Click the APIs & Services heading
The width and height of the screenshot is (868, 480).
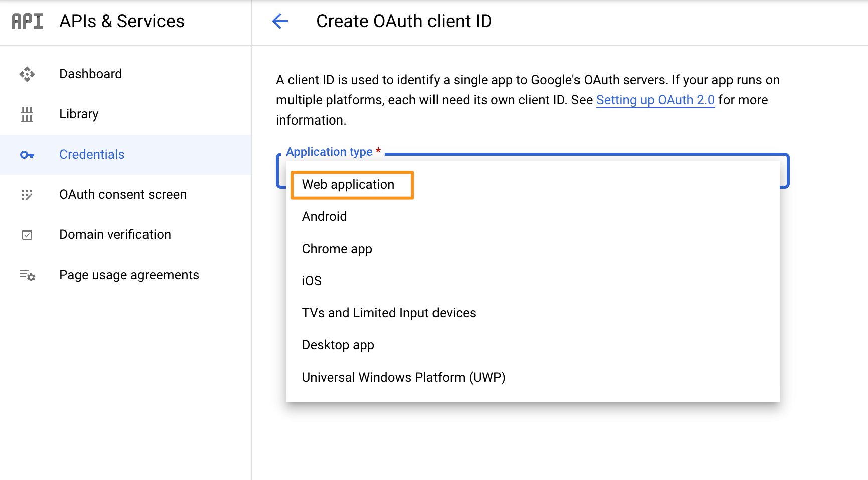tap(122, 21)
